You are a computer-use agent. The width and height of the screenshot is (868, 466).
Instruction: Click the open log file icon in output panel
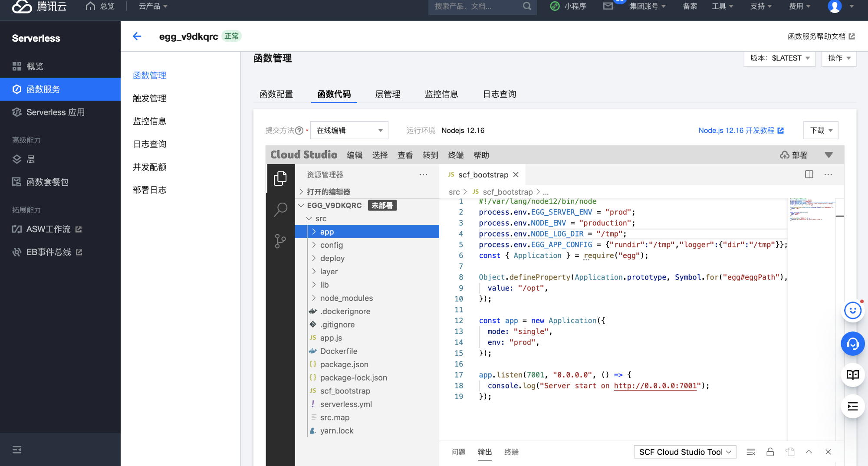(790, 452)
